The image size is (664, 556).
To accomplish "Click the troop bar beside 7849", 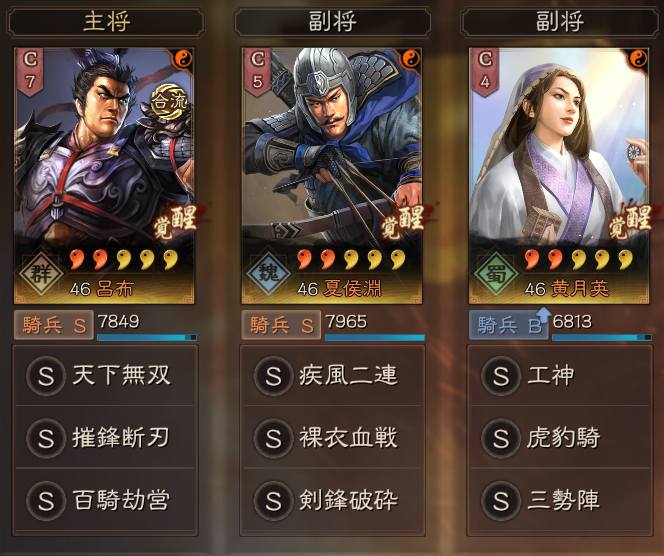I will pos(147,337).
